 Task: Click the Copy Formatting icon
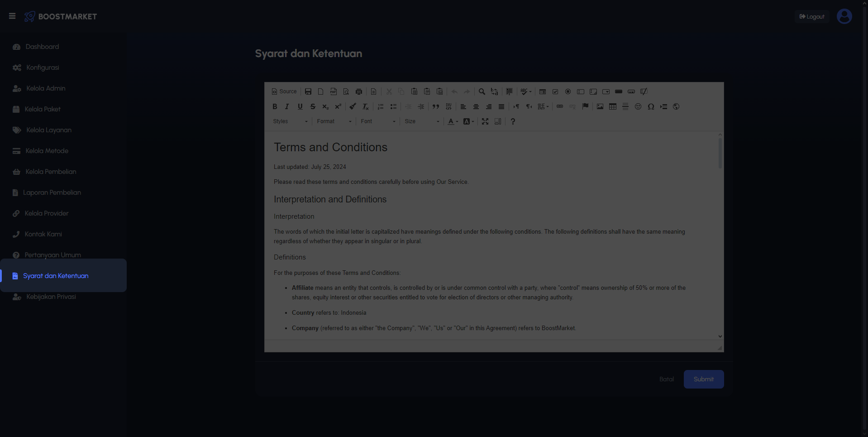pyautogui.click(x=353, y=106)
